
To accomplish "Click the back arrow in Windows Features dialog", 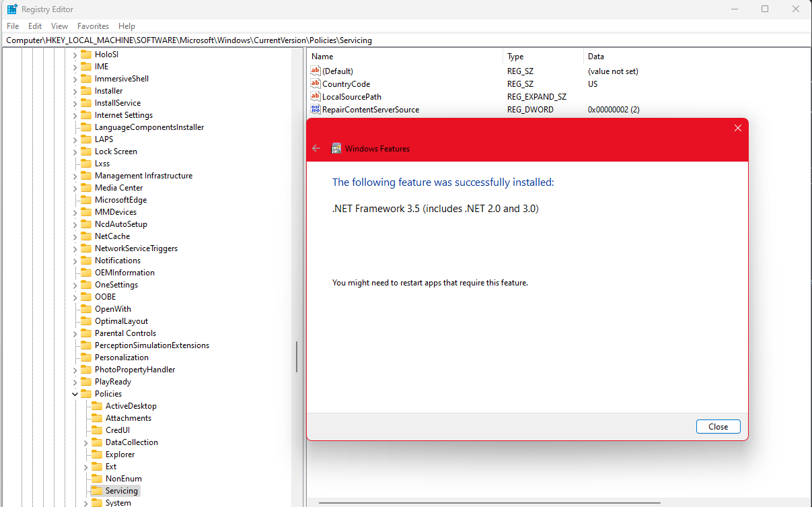I will 316,148.
